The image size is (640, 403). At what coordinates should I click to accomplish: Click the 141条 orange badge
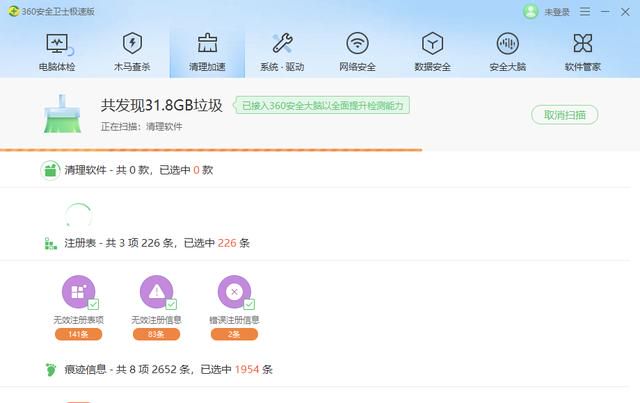[78, 334]
